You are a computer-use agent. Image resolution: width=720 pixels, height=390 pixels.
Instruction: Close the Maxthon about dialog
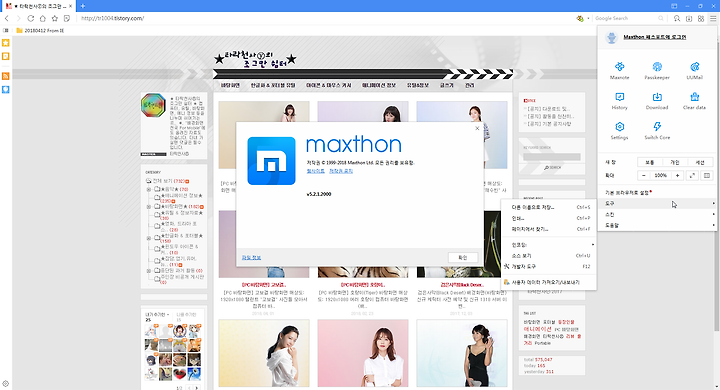(477, 128)
